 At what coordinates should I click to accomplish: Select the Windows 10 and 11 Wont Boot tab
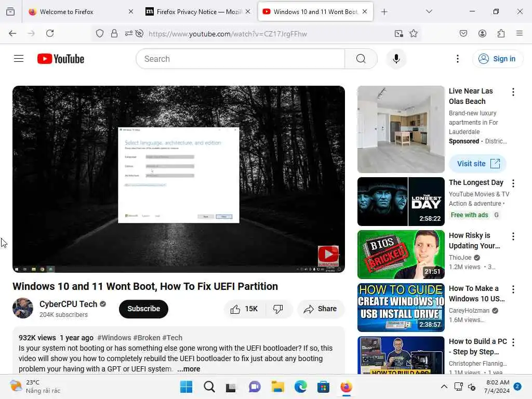[x=315, y=11]
